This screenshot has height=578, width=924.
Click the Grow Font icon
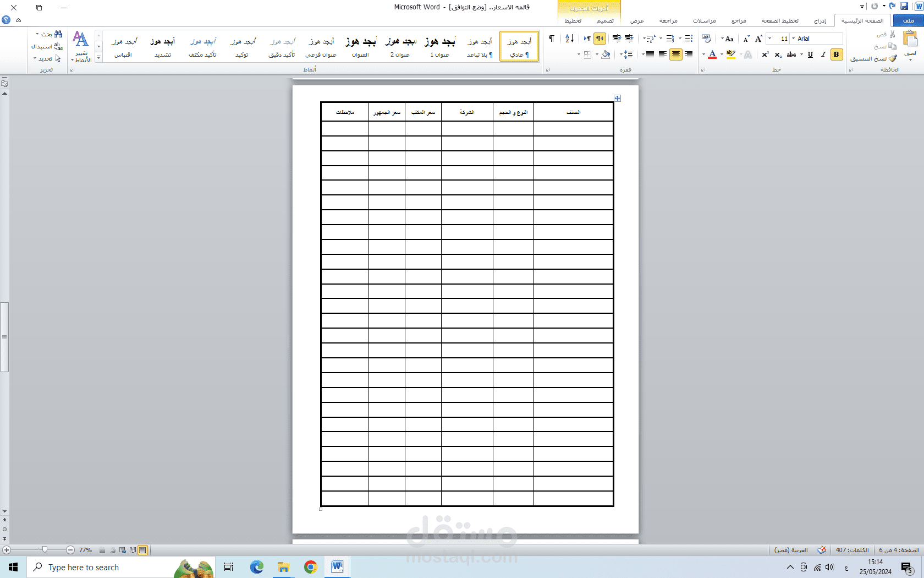[x=759, y=39]
